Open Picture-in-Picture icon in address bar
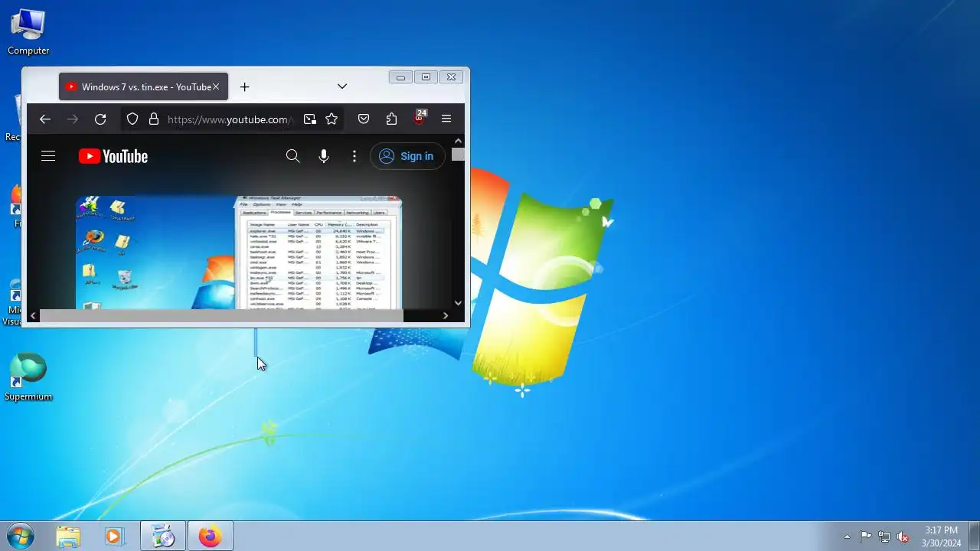This screenshot has width=980, height=551. tap(309, 119)
